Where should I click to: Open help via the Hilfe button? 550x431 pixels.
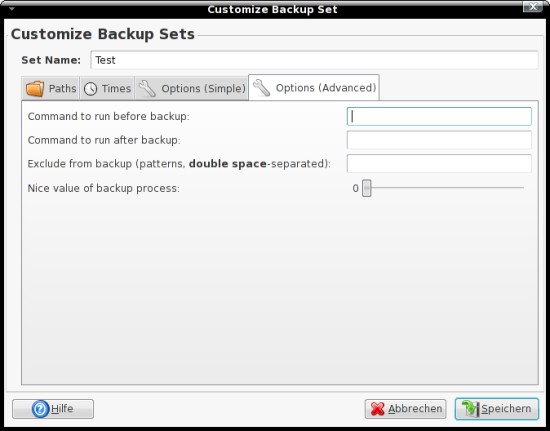(53, 409)
